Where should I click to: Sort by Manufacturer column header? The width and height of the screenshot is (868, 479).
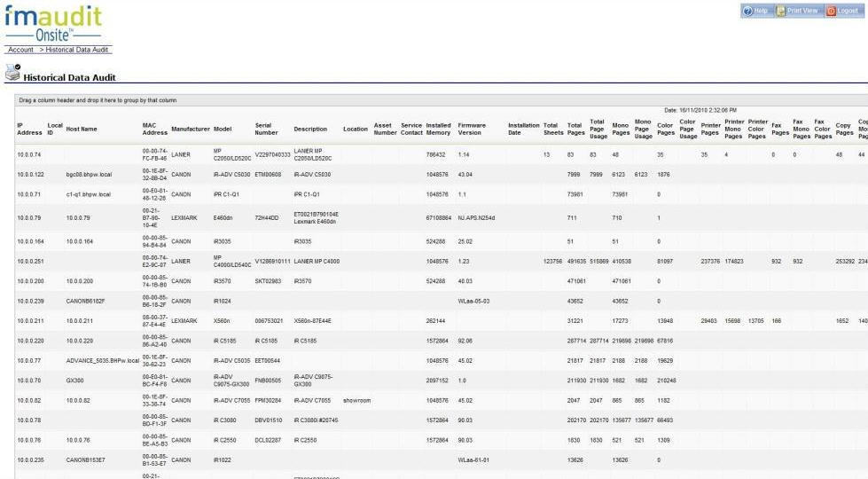pyautogui.click(x=191, y=129)
